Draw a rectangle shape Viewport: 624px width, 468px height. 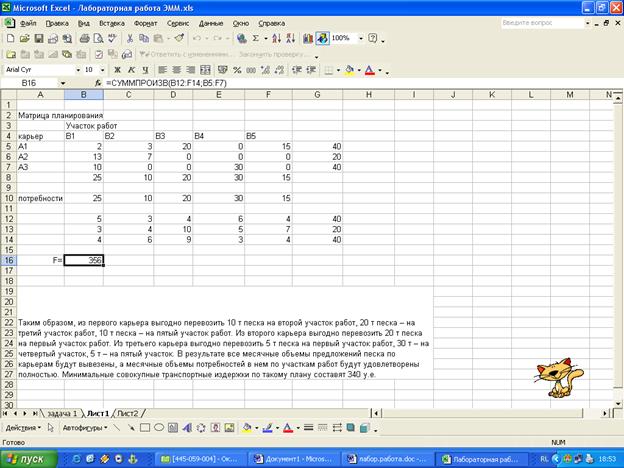click(145, 428)
